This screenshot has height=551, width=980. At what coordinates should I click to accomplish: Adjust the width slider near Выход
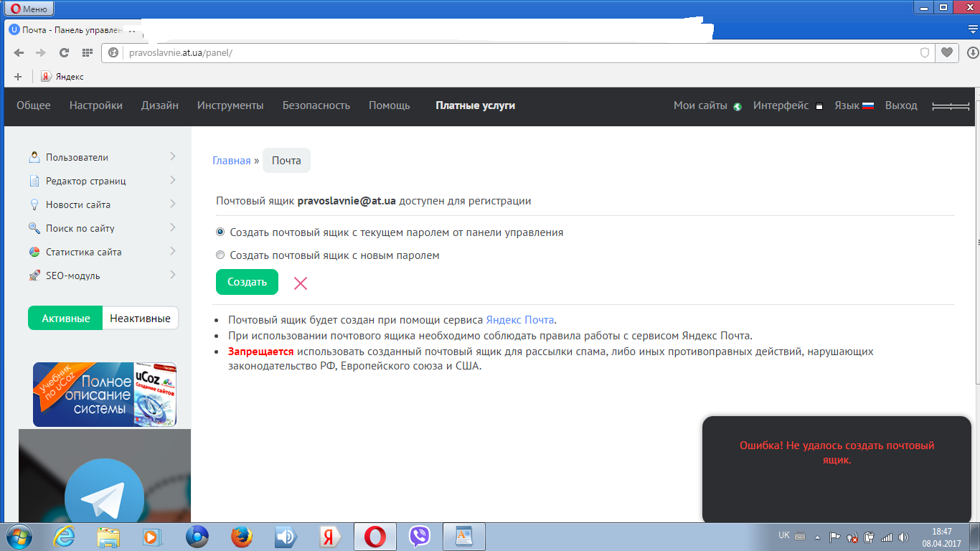(950, 106)
